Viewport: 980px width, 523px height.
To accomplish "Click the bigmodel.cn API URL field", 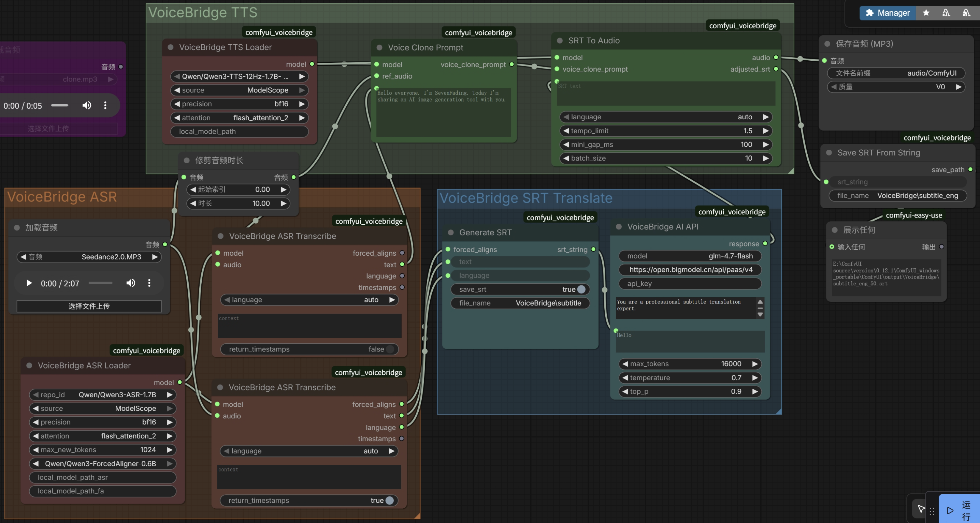I will pyautogui.click(x=690, y=270).
